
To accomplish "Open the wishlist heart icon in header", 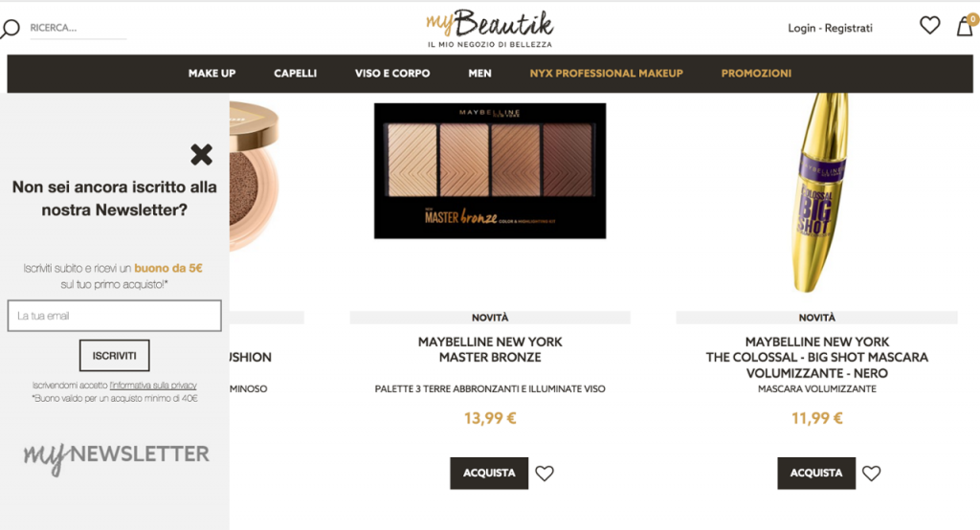I will coord(929,26).
